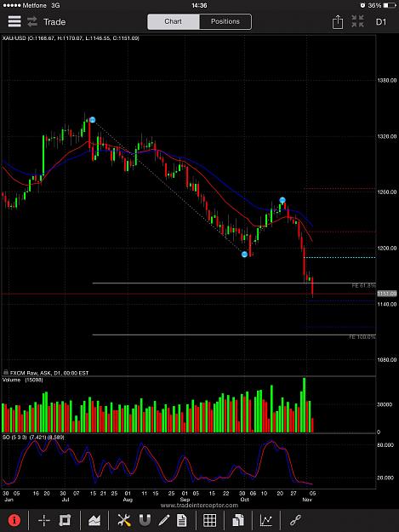399x532 pixels.
Task: Tap the XAU/USD OHLC header text
Action: click(x=71, y=38)
